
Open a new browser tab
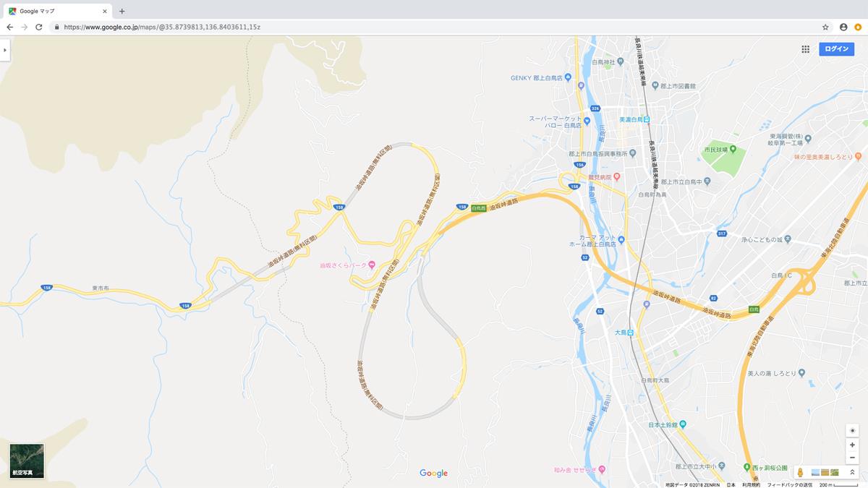coord(122,11)
